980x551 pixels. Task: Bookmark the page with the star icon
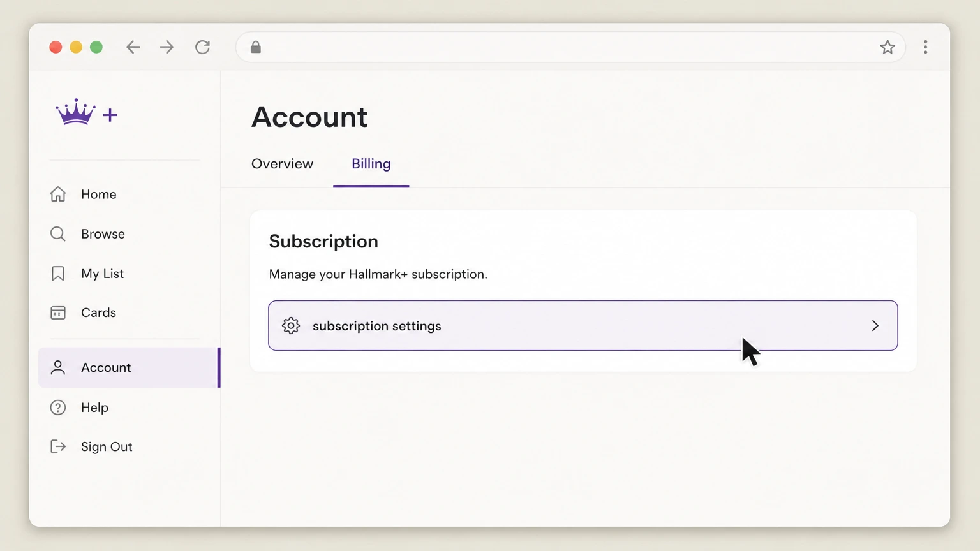[x=887, y=47]
